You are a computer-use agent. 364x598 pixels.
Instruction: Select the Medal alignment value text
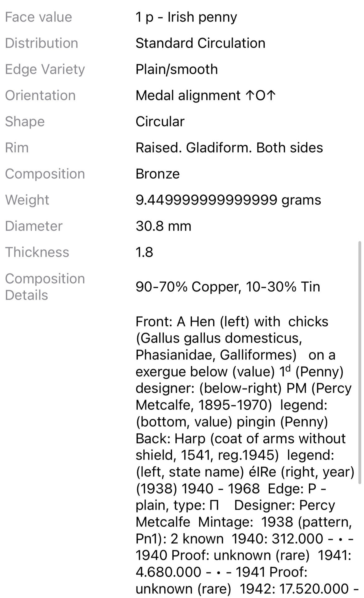click(x=206, y=95)
